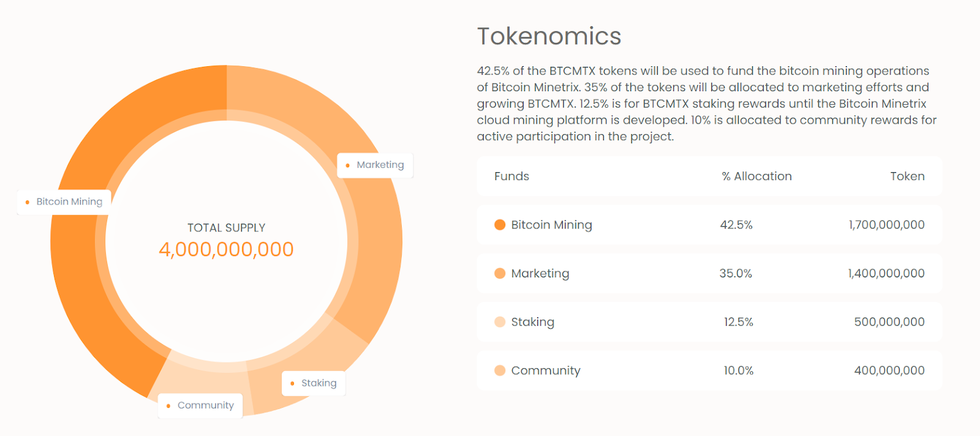Click the Tokenomics heading
The width and height of the screenshot is (980, 436).
pos(549,36)
